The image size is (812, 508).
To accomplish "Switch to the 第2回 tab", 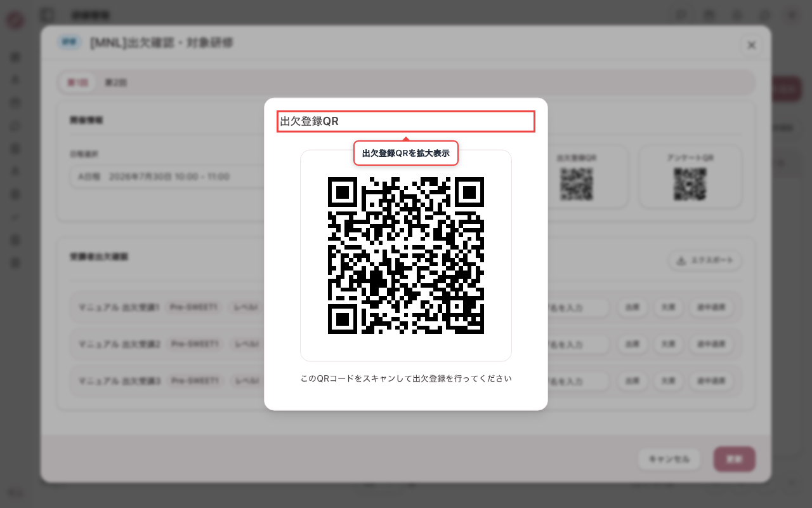I will (115, 83).
